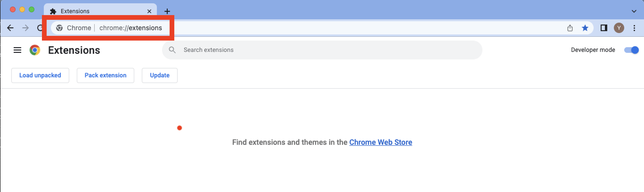The height and width of the screenshot is (192, 644).
Task: Click the share icon in address bar
Action: 570,28
